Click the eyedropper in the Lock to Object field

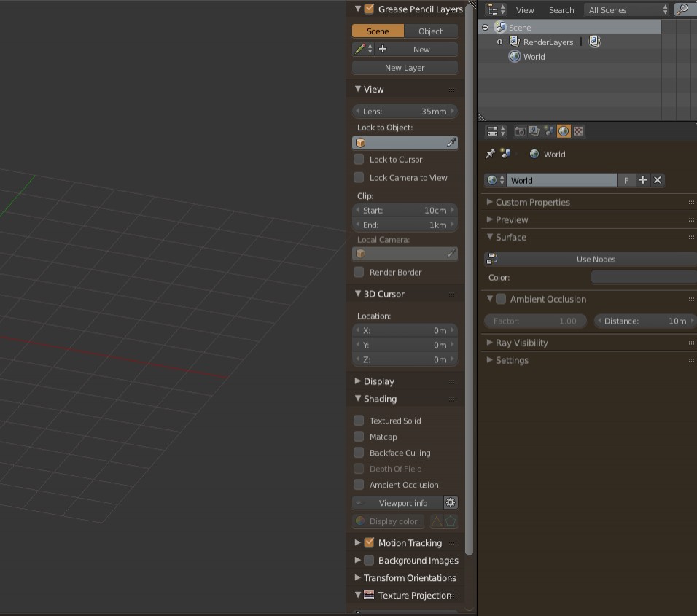(x=451, y=143)
